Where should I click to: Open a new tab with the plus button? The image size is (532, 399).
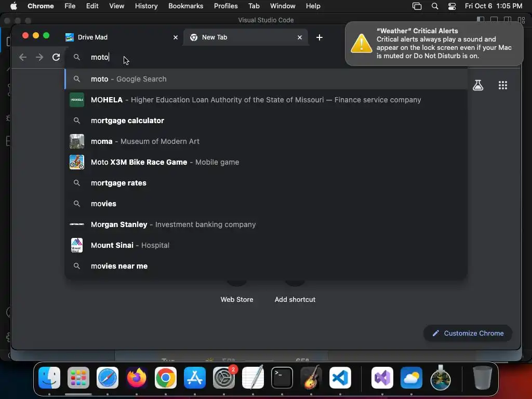[x=320, y=37]
